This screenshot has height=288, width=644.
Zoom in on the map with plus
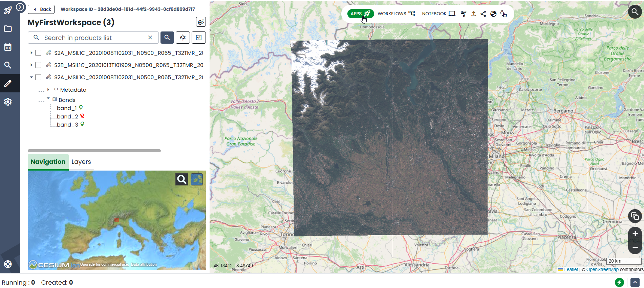pos(635,234)
